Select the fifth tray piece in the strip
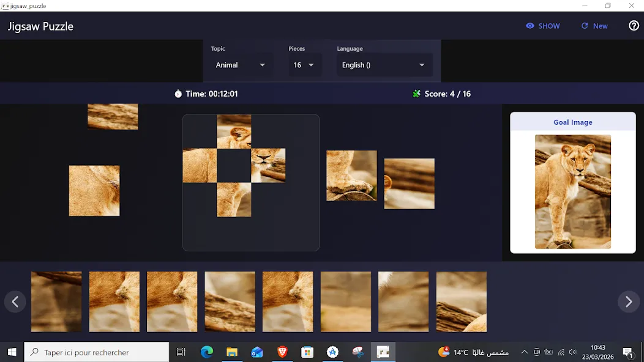 point(288,301)
